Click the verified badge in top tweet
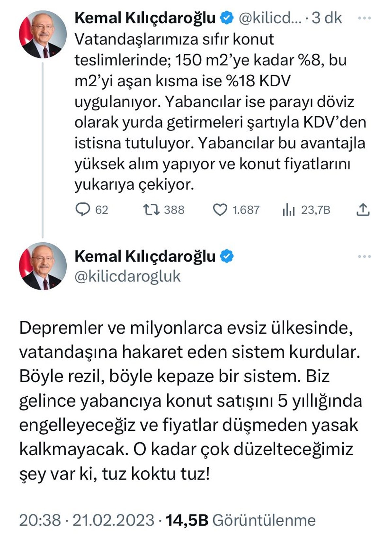392x539 pixels. click(x=227, y=18)
